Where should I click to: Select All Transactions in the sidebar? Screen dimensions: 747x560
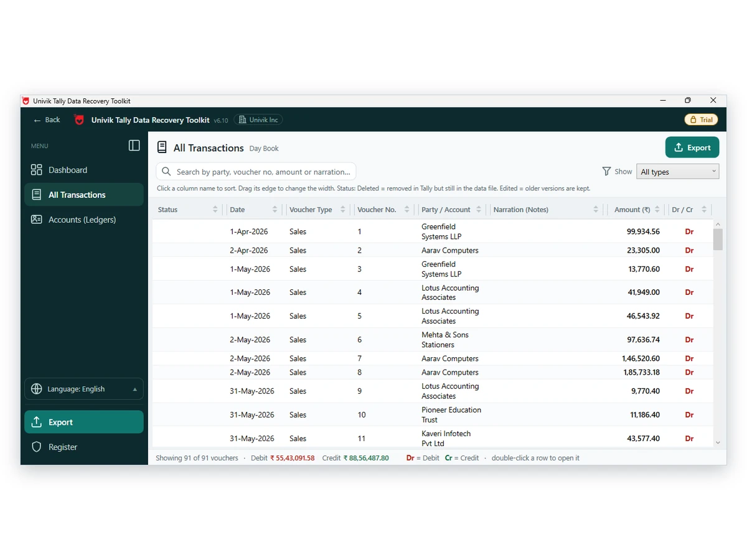84,195
